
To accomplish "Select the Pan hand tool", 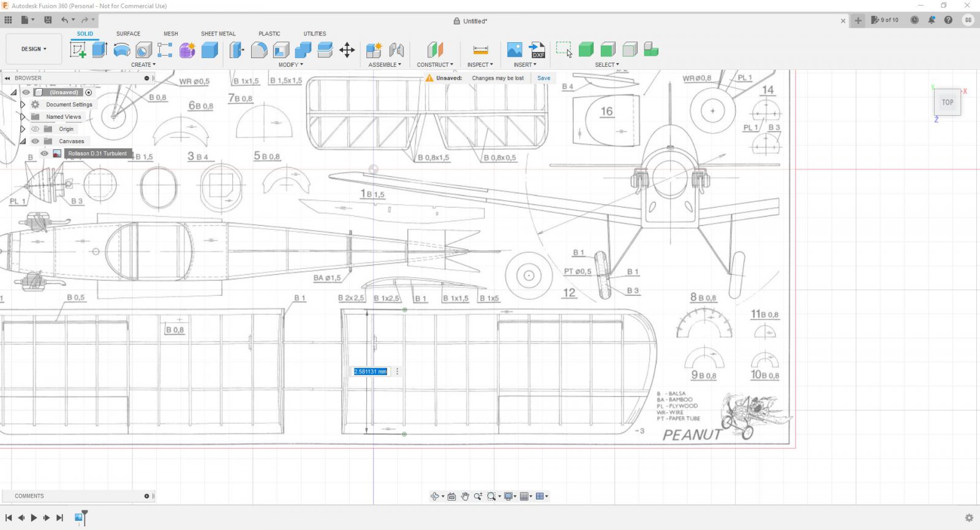I will [x=465, y=496].
